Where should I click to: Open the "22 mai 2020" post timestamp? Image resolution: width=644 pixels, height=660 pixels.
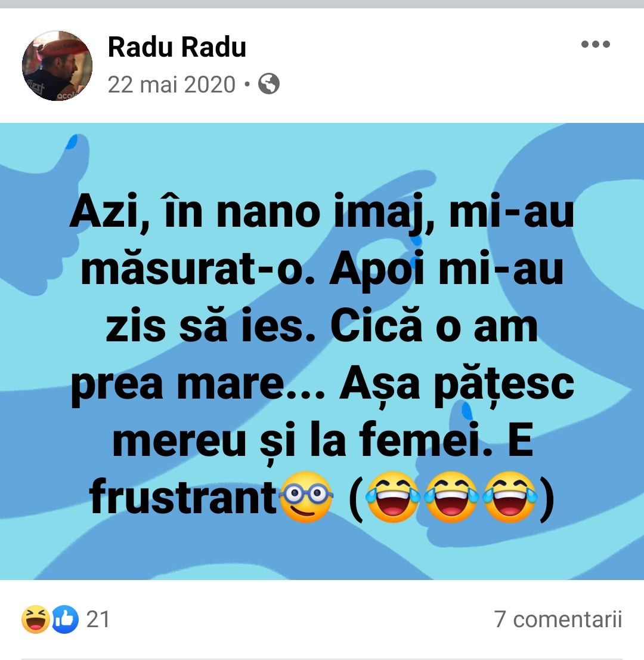tap(172, 84)
